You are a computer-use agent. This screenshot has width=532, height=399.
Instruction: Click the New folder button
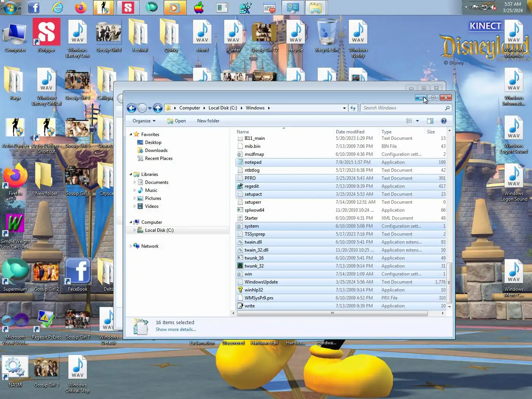tap(208, 121)
